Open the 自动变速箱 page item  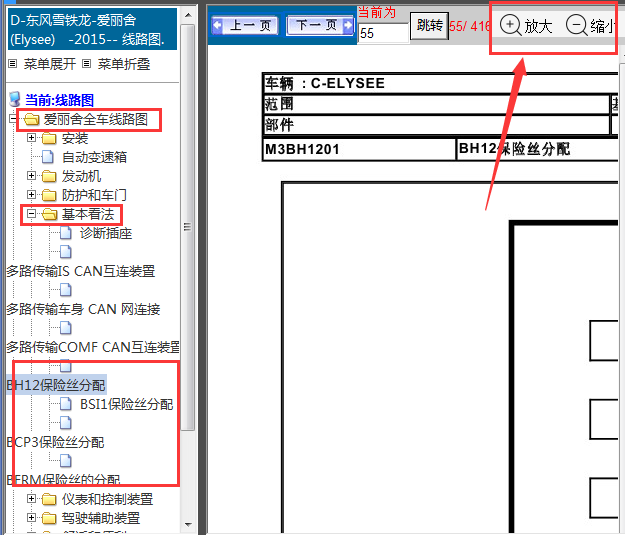click(94, 157)
